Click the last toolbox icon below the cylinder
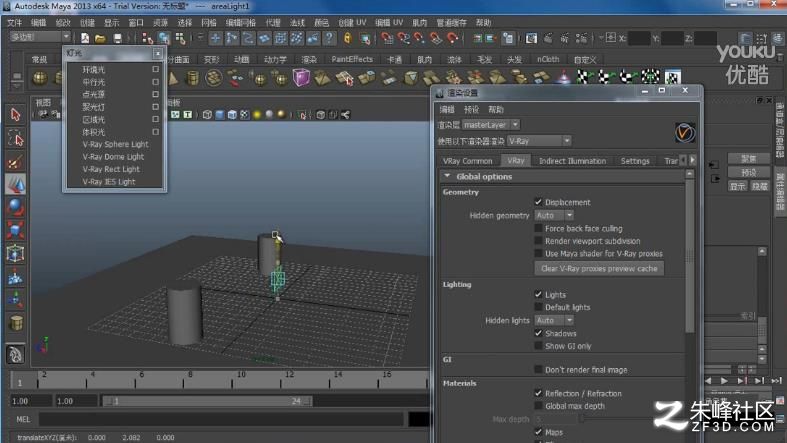This screenshot has width=787, height=443. coord(16,354)
